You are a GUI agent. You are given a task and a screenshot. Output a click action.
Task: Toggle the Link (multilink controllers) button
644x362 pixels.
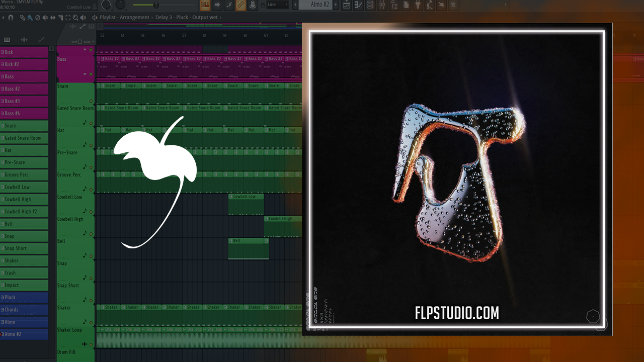241,5
